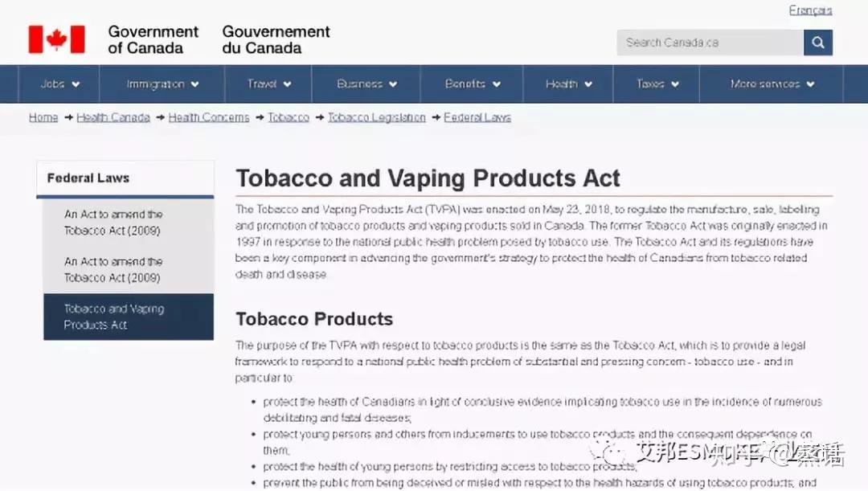Open Tobacco Legislation breadcrumb link
Viewport: 868px width, 491px height.
tap(376, 117)
